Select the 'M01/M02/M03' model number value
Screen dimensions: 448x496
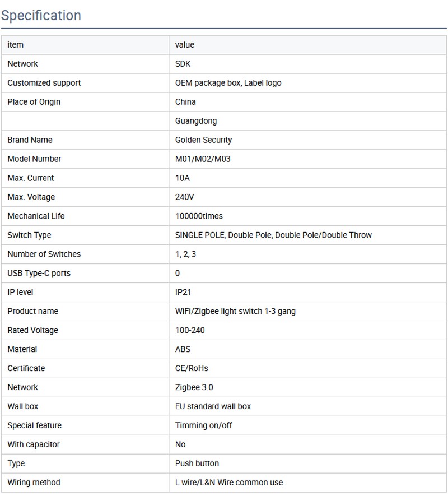(203, 159)
